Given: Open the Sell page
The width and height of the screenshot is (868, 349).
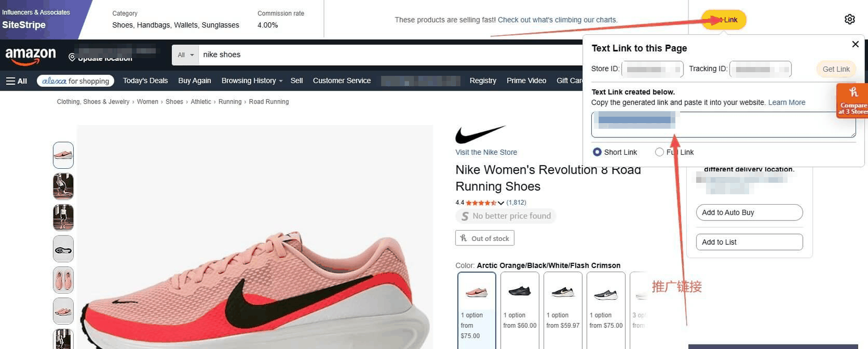Looking at the screenshot, I should point(297,80).
